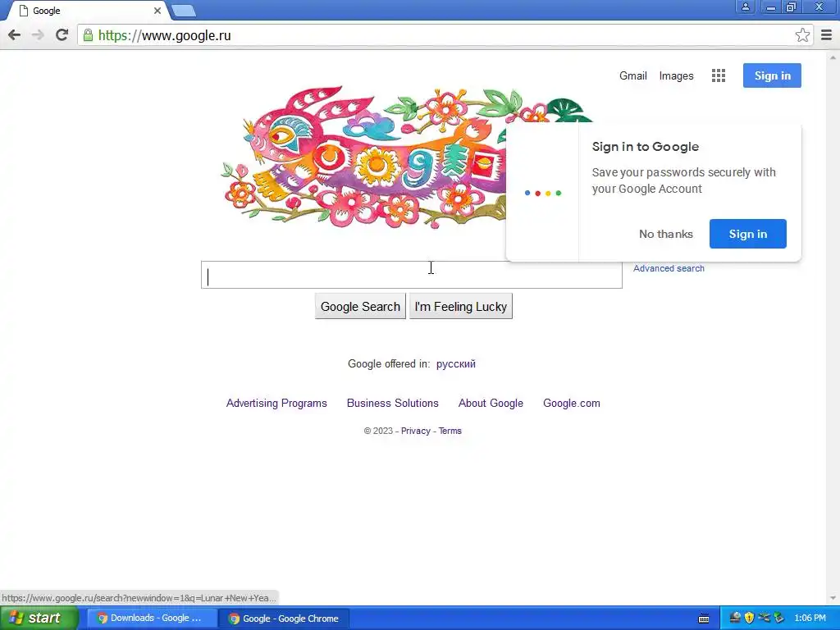Screen dimensions: 840x630
Task: Click the taskbar clock showing 1:06 PM
Action: [810, 619]
